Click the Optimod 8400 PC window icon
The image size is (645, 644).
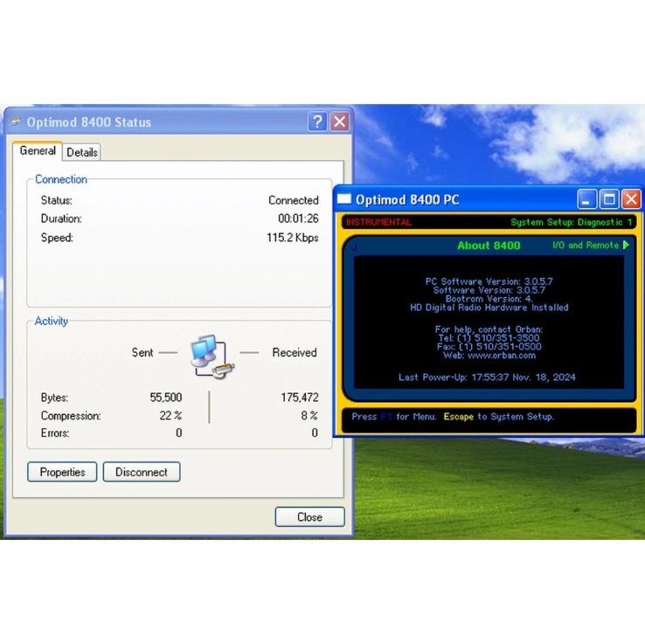click(x=344, y=200)
